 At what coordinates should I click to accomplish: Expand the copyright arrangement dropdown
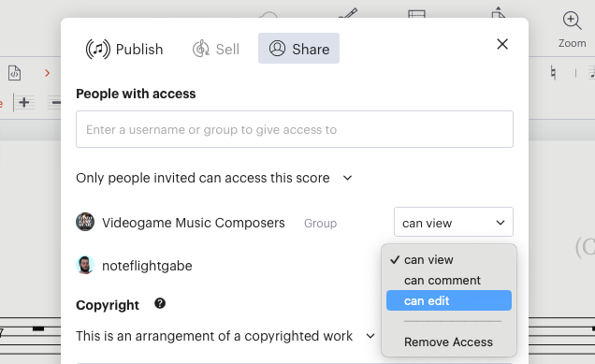225,336
